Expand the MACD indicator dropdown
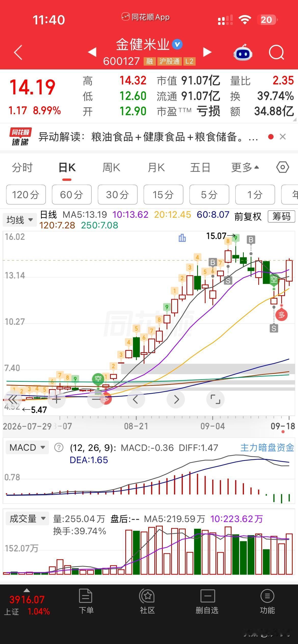The height and width of the screenshot is (644, 298). [x=27, y=447]
